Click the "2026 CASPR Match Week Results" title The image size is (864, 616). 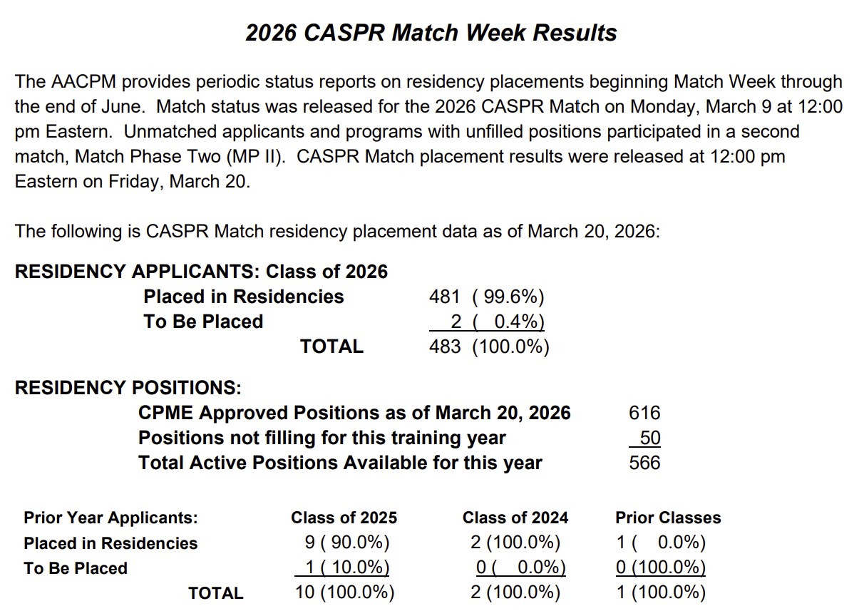(431, 33)
